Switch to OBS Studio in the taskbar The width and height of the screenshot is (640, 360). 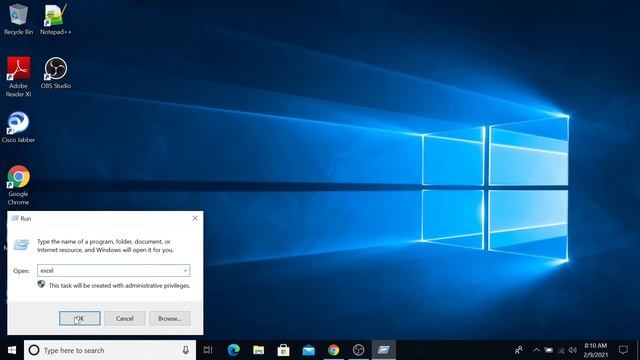(358, 350)
